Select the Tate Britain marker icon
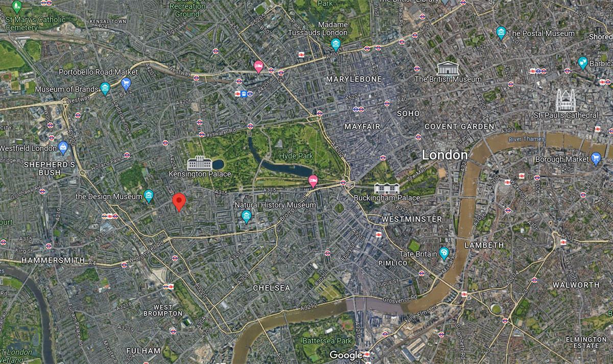This screenshot has height=364, width=613. pos(444,253)
